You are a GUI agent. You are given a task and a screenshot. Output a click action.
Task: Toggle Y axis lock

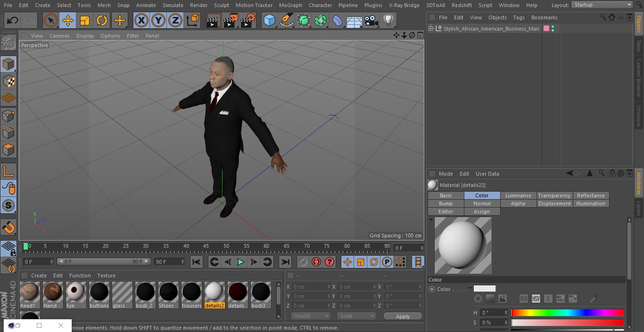(158, 20)
